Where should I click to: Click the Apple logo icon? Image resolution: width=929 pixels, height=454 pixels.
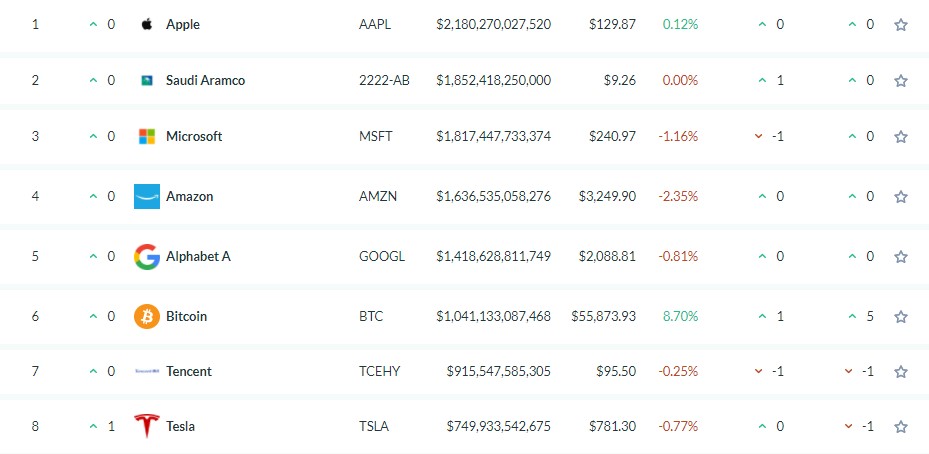[x=146, y=24]
